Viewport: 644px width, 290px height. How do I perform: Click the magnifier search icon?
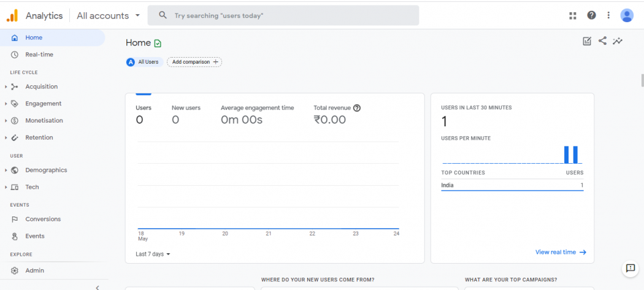click(163, 15)
